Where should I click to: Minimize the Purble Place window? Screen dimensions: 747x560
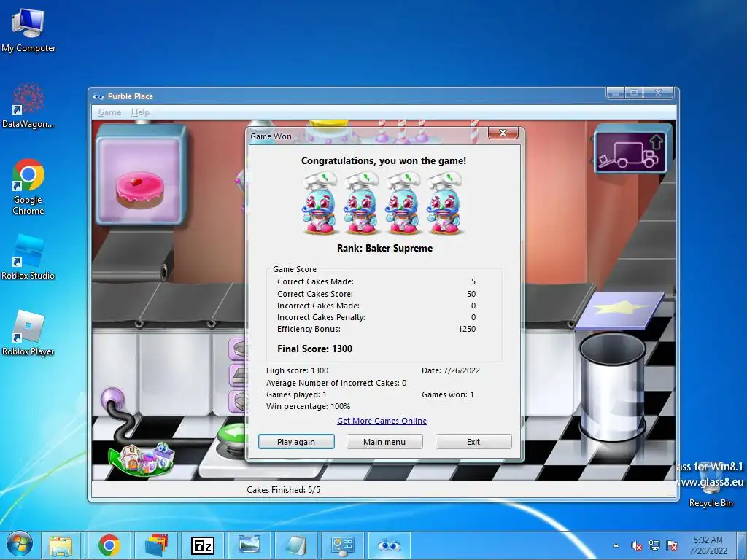click(x=616, y=93)
